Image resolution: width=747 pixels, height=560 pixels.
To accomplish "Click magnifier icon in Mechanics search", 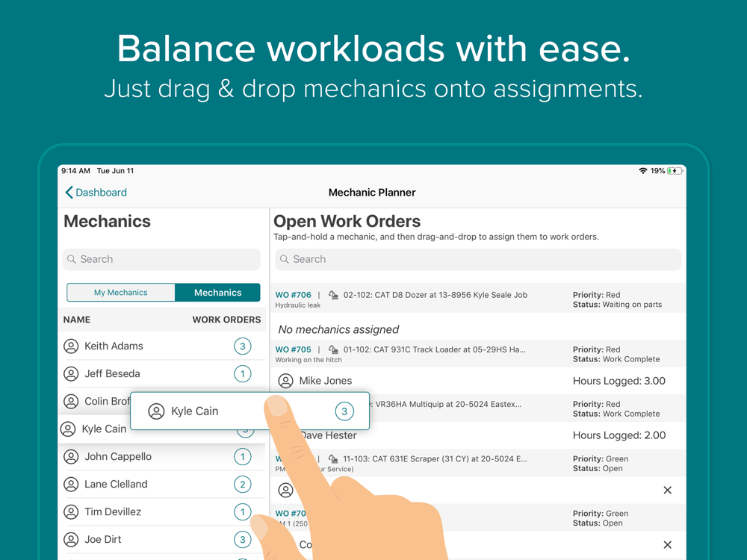I will coord(72,259).
